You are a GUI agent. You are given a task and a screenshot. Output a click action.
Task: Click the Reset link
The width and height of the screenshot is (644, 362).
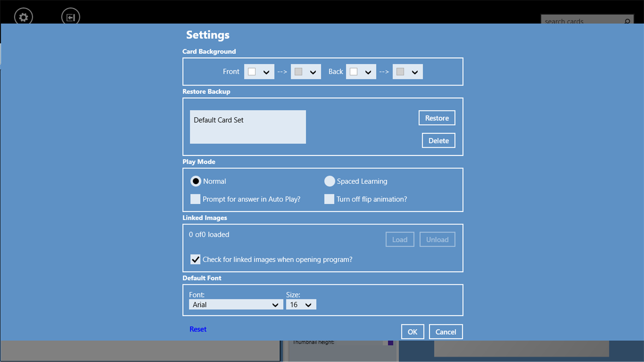pos(198,329)
